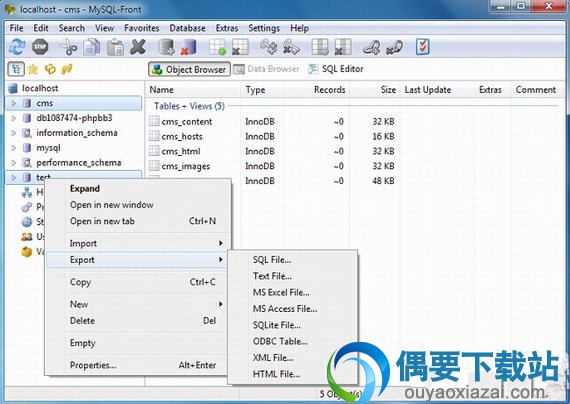This screenshot has width=570, height=404.
Task: Sort by the Size column header
Action: coord(375,90)
